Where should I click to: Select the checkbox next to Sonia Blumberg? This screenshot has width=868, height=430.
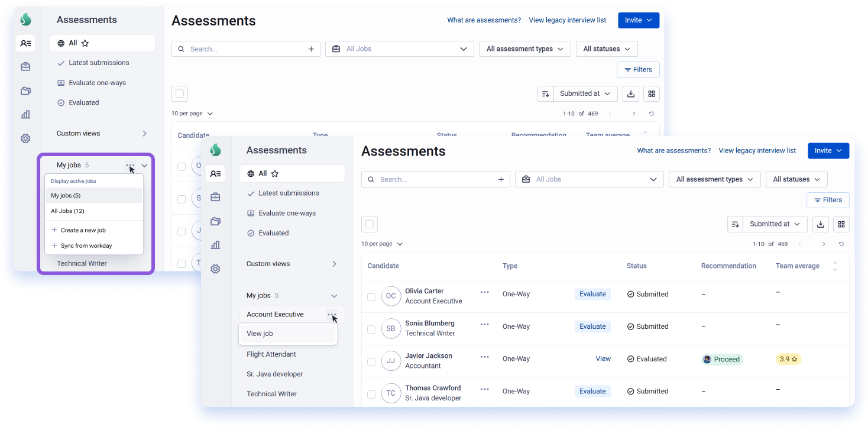coord(371,329)
